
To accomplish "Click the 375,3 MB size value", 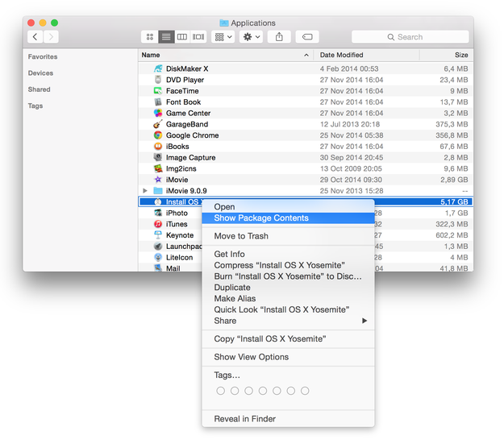I will (x=452, y=124).
